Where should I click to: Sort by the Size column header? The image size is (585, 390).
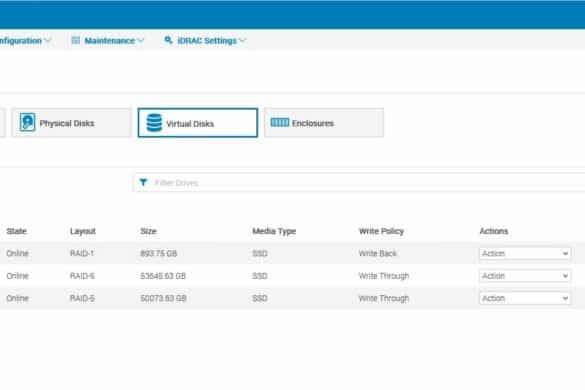point(148,231)
